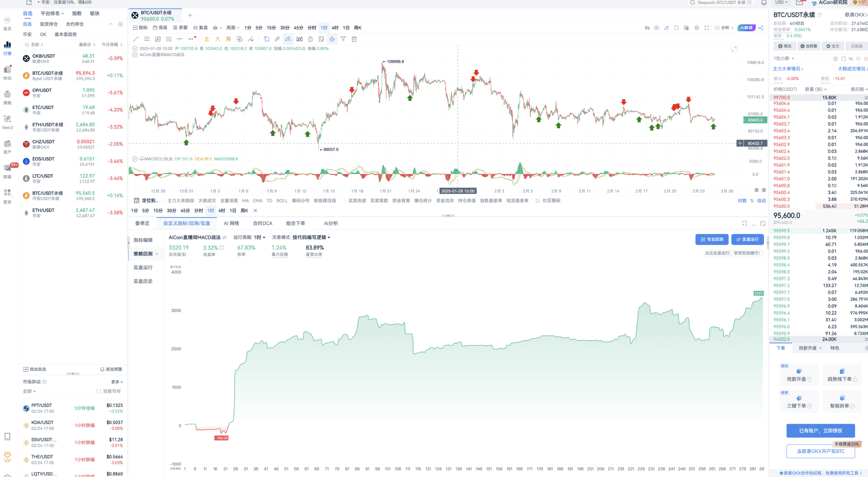Click the share icon beside AI解读

[761, 28]
